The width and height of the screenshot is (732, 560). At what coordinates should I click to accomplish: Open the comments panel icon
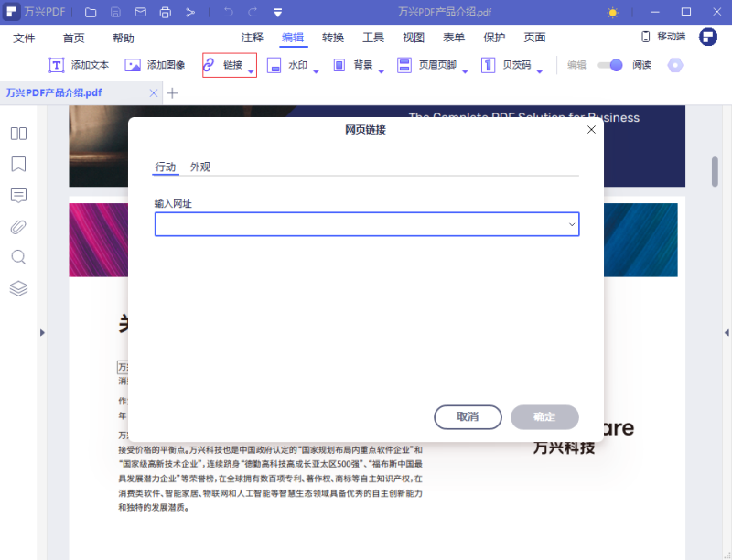(x=18, y=195)
